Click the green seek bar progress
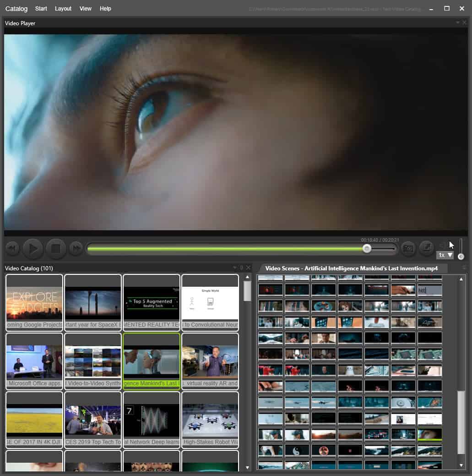 (227, 249)
